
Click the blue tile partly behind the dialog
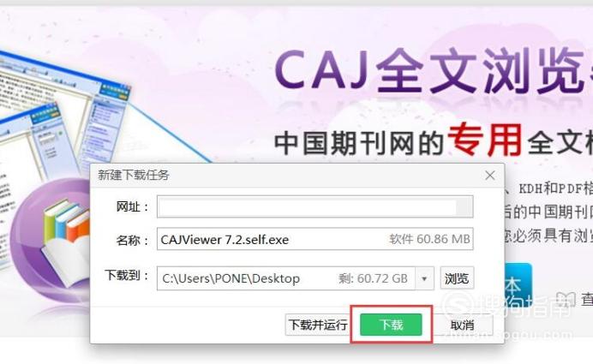518,282
